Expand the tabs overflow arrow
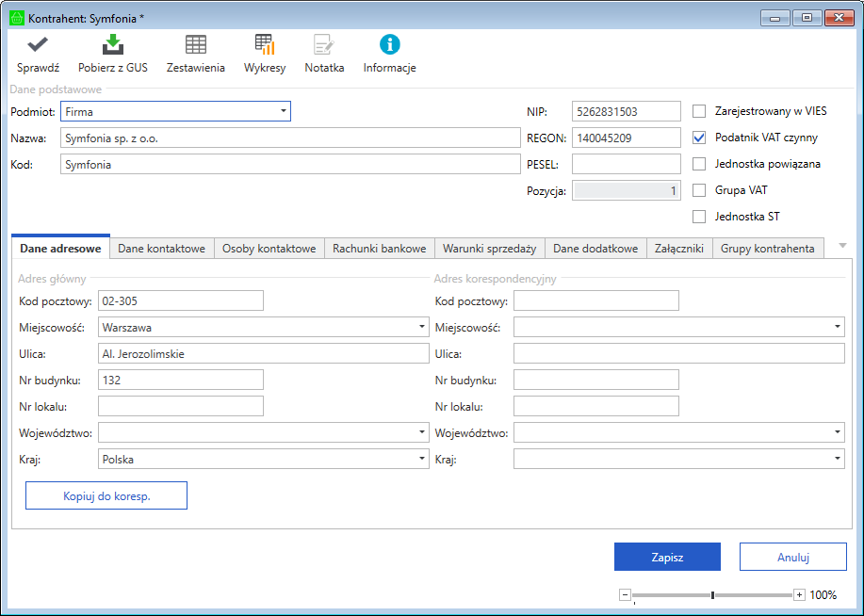The height and width of the screenshot is (616, 864). coord(842,246)
